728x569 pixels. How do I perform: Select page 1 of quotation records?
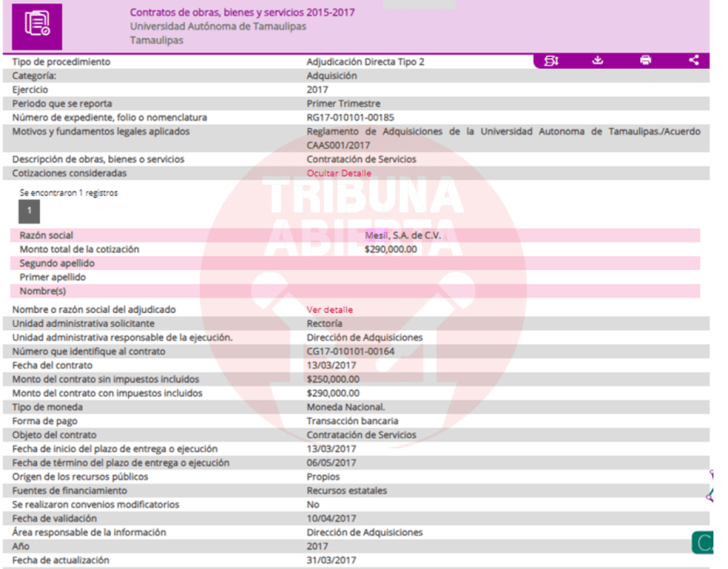29,211
